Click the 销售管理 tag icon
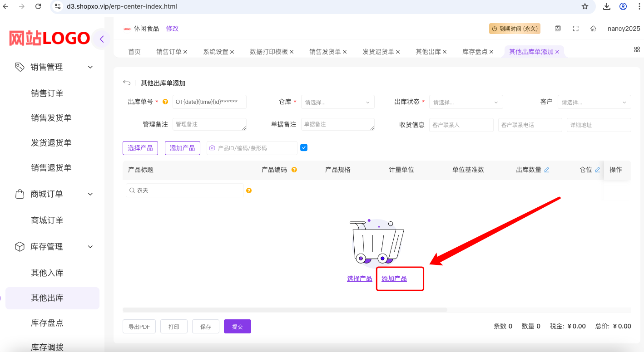 pyautogui.click(x=20, y=67)
